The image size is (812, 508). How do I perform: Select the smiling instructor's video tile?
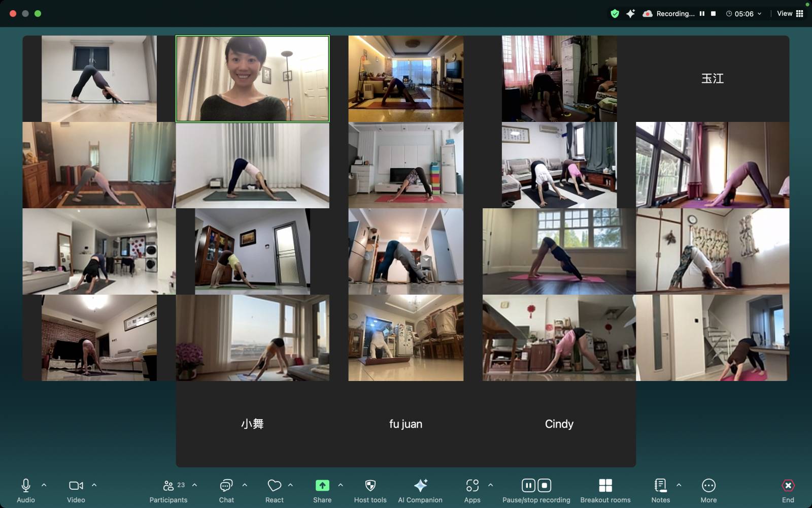(252, 79)
